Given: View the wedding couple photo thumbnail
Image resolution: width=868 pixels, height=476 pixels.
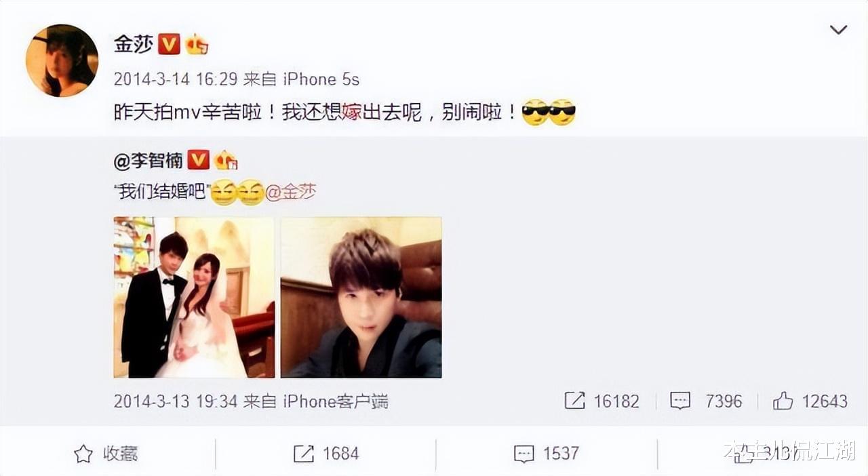Looking at the screenshot, I should 194,297.
